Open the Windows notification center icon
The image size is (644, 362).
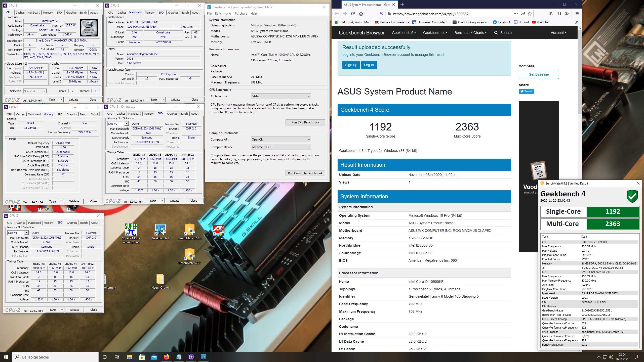[x=636, y=357]
